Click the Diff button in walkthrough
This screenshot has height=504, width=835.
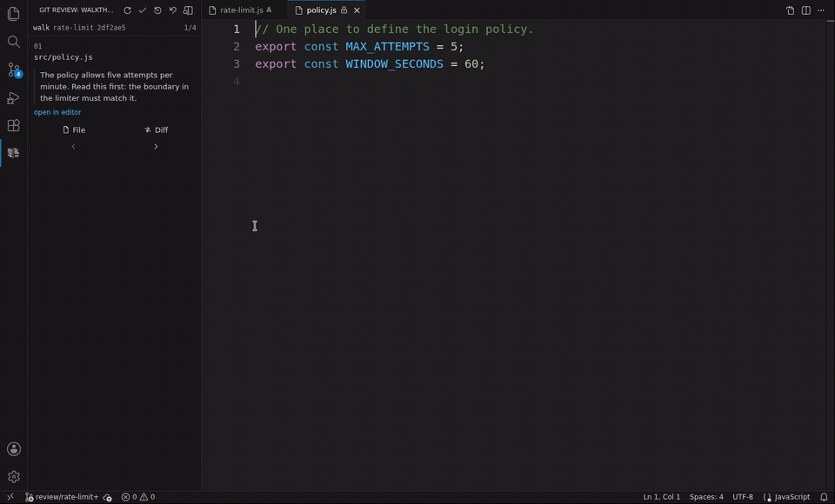(156, 129)
